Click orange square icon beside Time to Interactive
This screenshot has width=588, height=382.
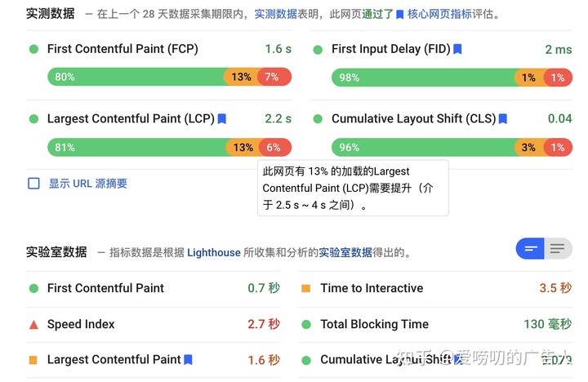tap(306, 288)
